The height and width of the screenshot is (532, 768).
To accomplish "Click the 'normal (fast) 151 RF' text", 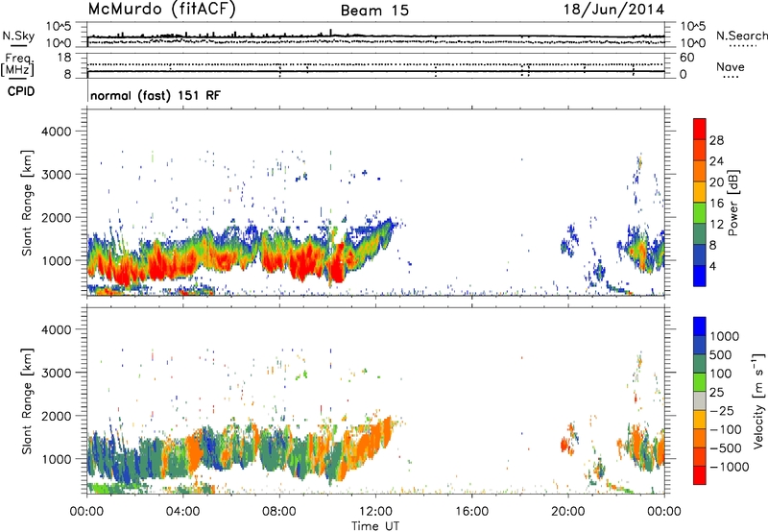I will [x=156, y=95].
